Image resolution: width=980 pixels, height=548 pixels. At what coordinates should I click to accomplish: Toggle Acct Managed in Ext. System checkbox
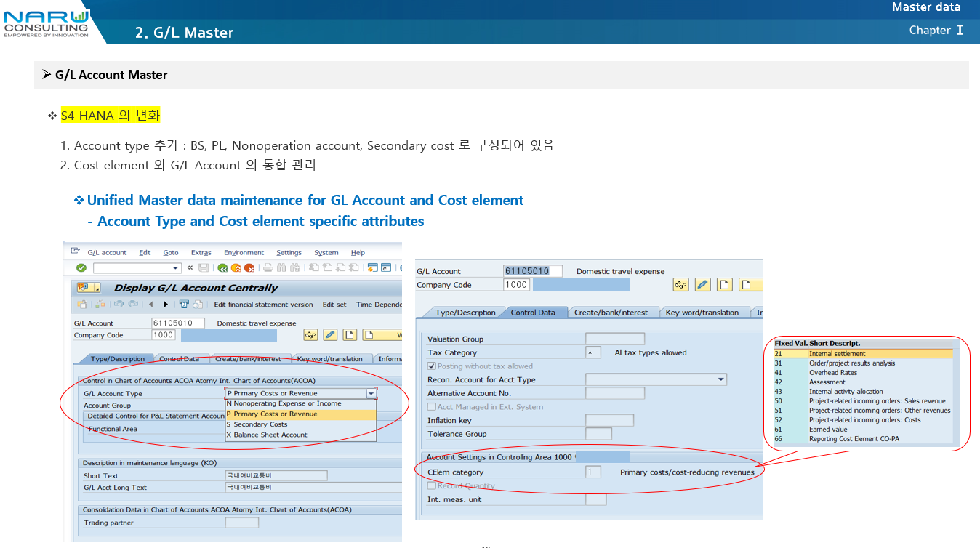tap(432, 407)
